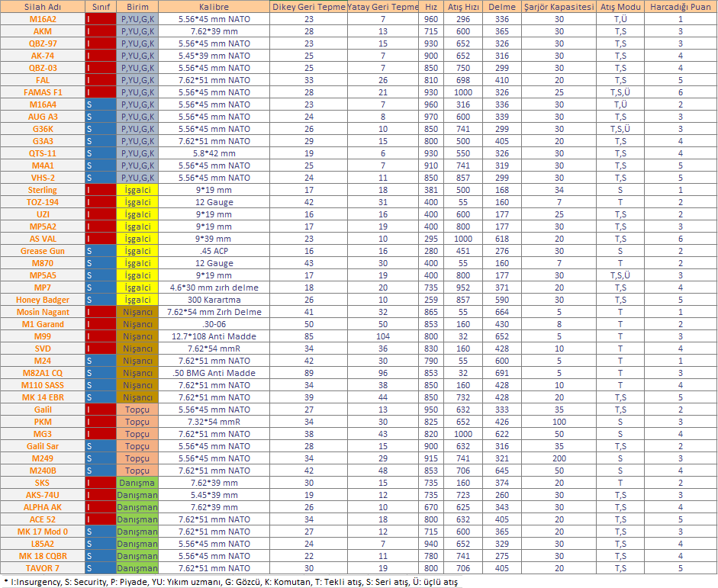Select '12.7*108 Anti Madde' calibre cell

[x=214, y=336]
